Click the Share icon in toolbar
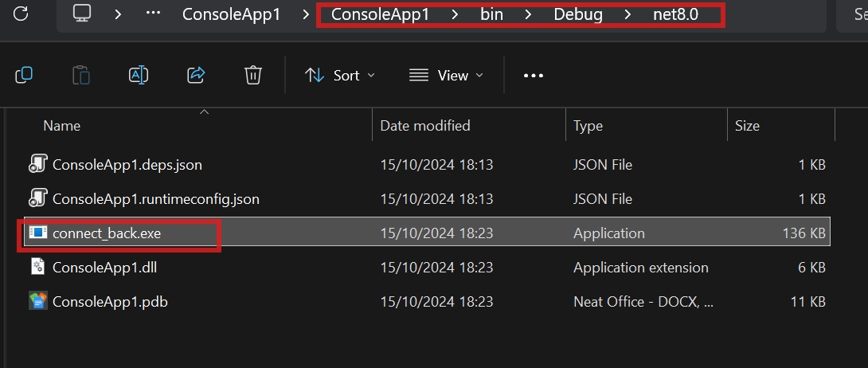 coord(196,75)
